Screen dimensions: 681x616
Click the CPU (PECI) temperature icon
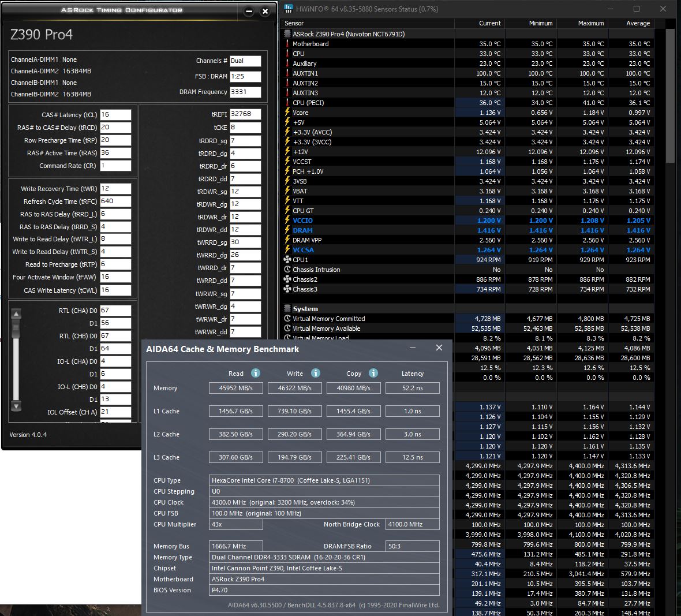pyautogui.click(x=287, y=103)
